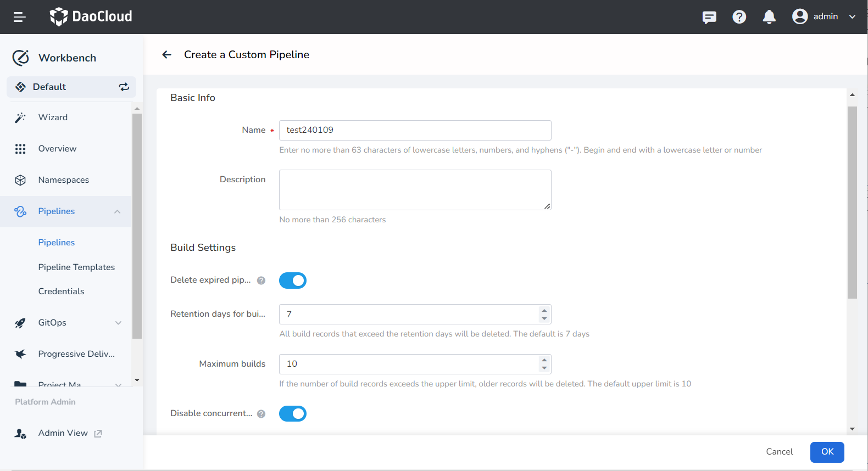Click into the Description text area
This screenshot has height=471, width=868.
(415, 190)
